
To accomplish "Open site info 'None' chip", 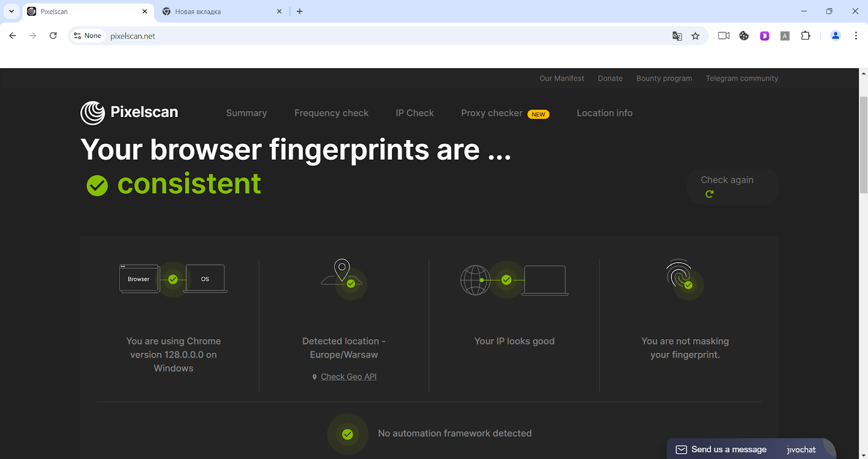I will tap(87, 36).
